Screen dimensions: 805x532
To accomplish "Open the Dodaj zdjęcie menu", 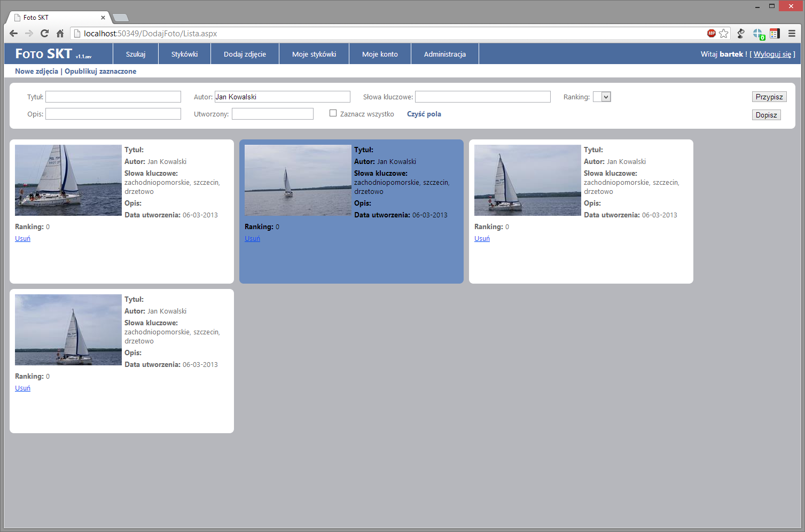I will click(x=245, y=54).
